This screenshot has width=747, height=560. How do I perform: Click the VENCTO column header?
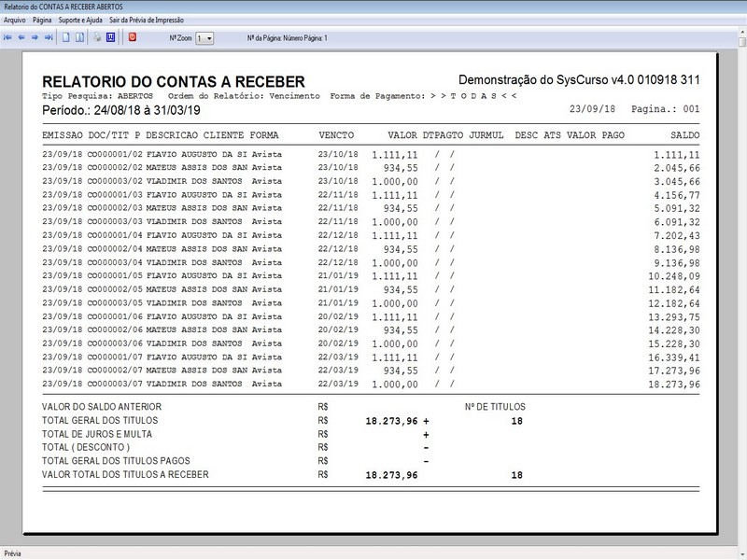pos(336,135)
